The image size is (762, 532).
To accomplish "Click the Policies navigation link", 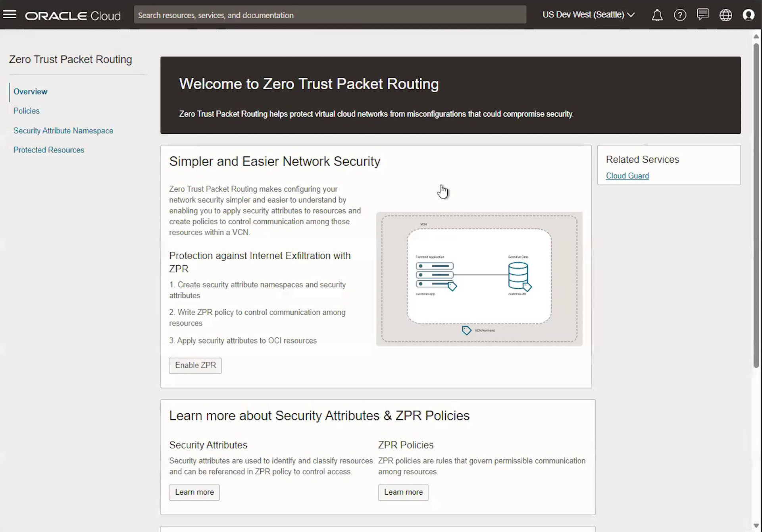I will point(27,111).
